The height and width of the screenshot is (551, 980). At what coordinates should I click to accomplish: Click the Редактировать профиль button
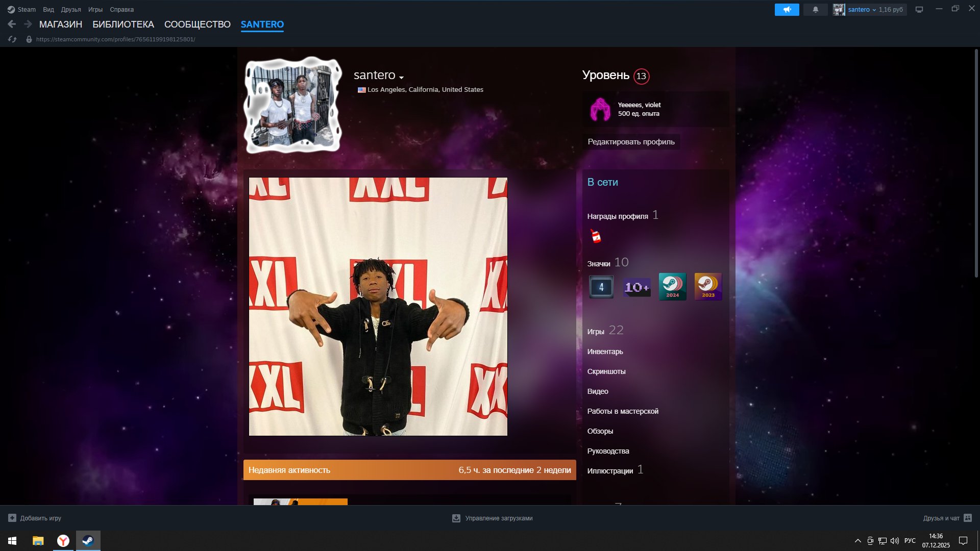point(631,142)
